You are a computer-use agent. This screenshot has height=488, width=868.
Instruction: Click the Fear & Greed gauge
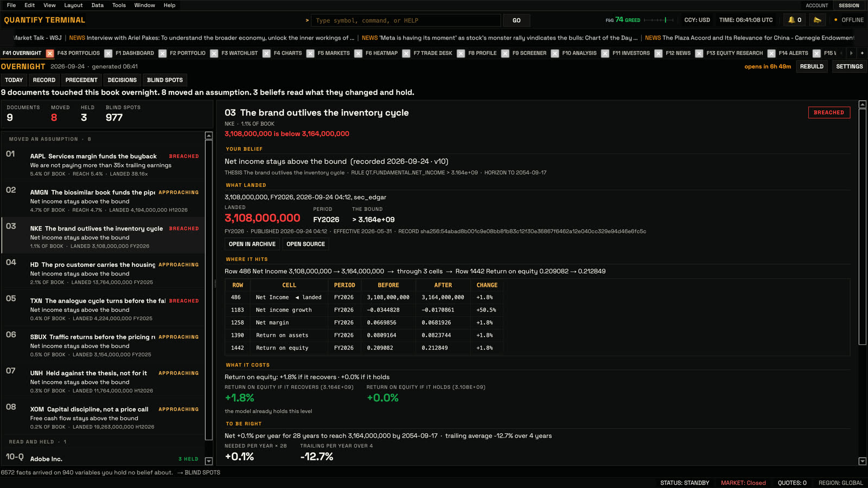(x=639, y=20)
